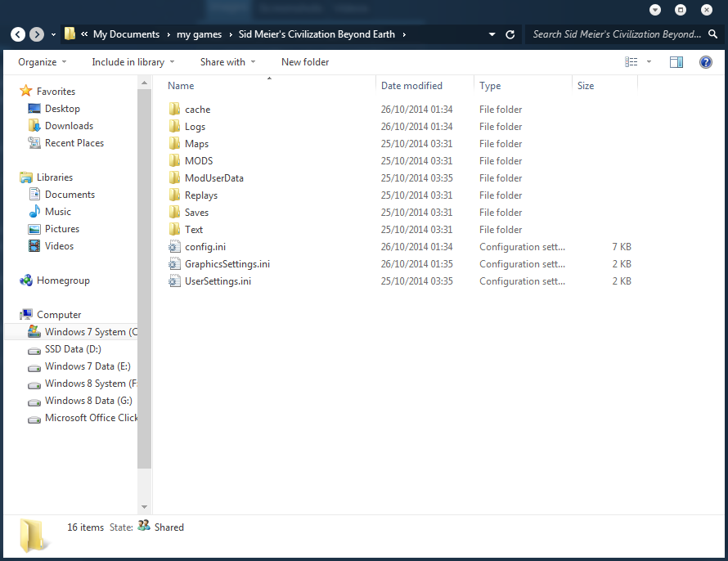
Task: Refresh the current folder view
Action: tap(510, 34)
